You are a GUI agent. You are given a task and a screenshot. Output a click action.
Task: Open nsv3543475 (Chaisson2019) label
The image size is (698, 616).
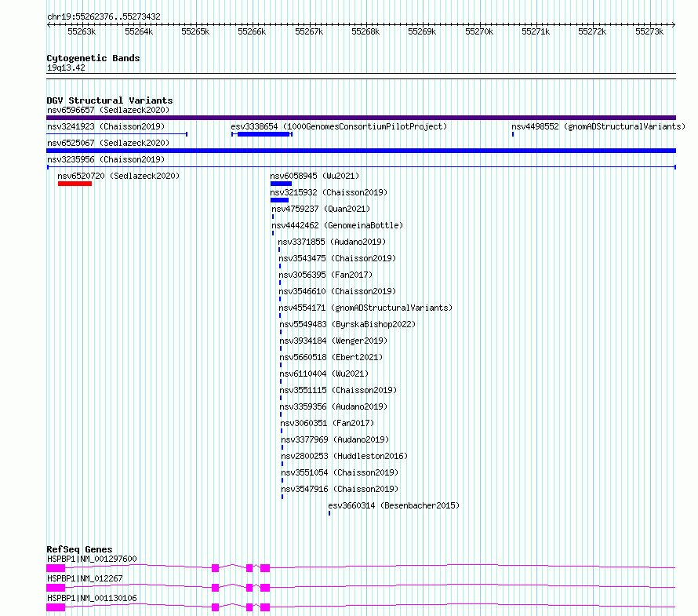(337, 258)
